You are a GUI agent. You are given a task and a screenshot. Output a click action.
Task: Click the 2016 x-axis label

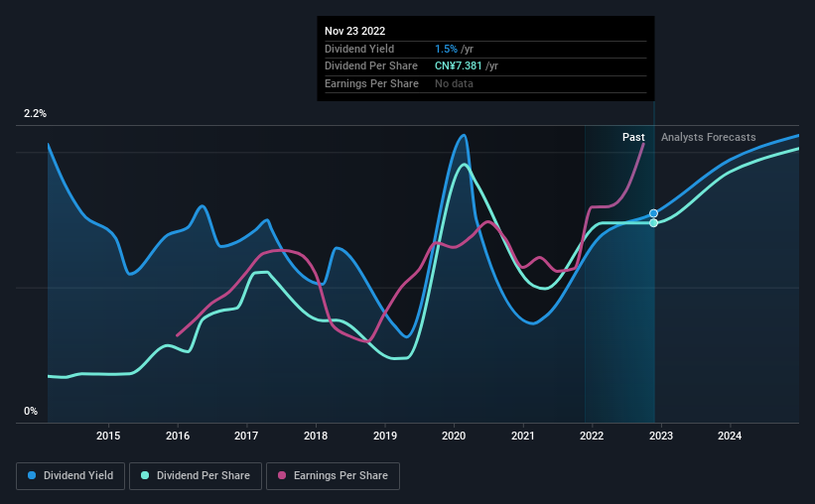[x=178, y=436]
